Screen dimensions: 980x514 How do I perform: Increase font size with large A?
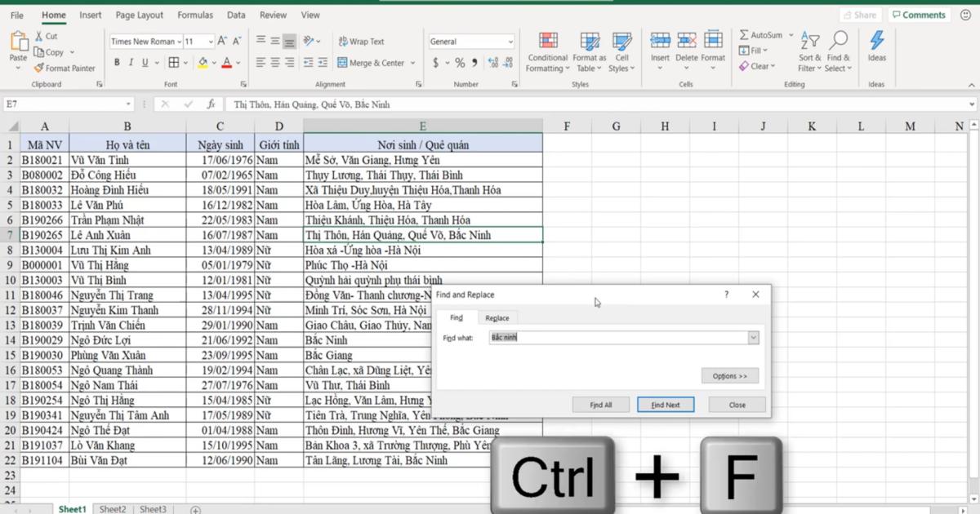pos(224,42)
